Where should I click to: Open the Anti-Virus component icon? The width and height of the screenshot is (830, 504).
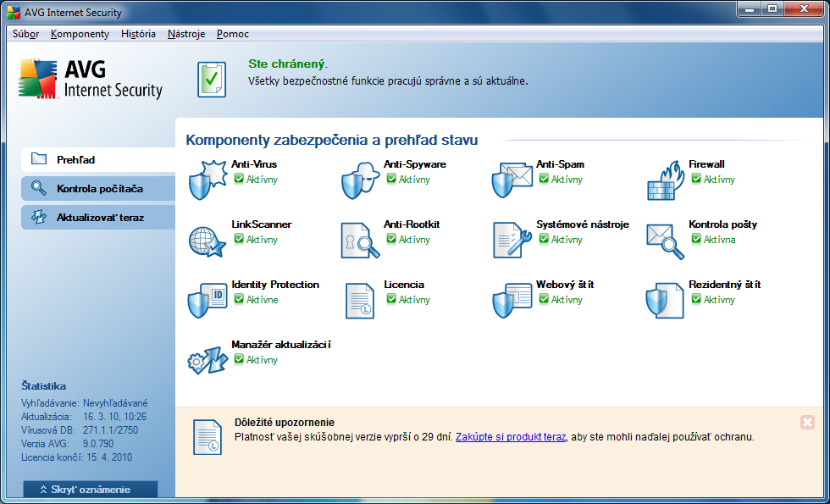click(x=207, y=178)
